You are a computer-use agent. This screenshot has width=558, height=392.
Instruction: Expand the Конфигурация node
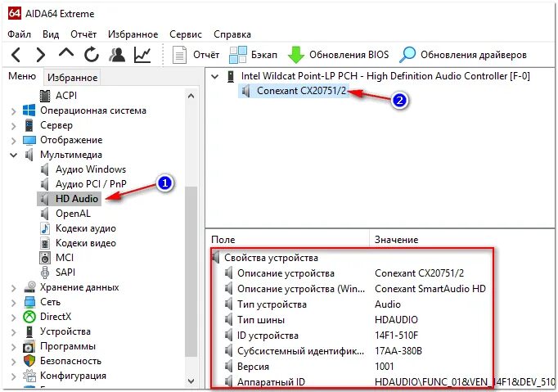coord(14,376)
